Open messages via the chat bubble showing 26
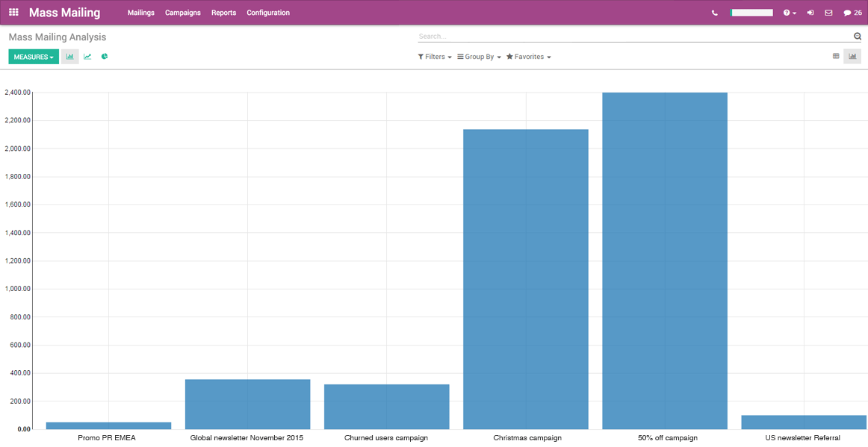868x447 pixels. (852, 12)
